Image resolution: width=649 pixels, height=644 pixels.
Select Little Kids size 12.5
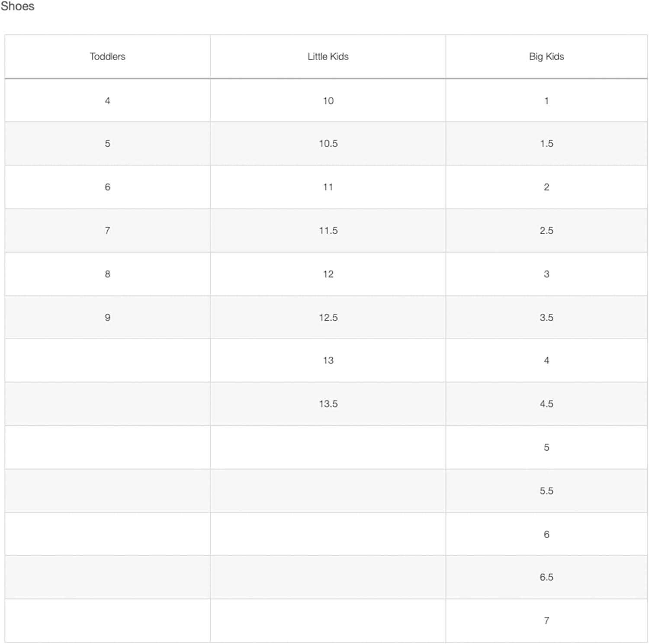[x=328, y=318]
